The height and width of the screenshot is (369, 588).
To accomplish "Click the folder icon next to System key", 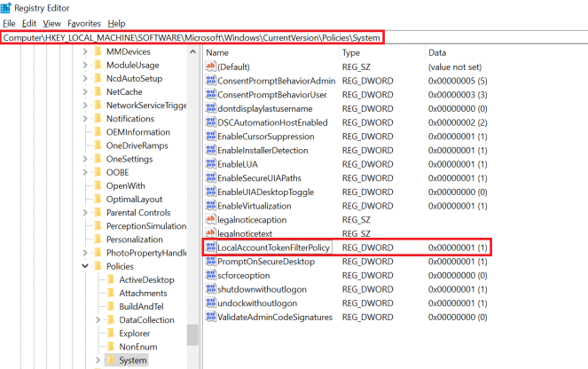I will [x=111, y=361].
